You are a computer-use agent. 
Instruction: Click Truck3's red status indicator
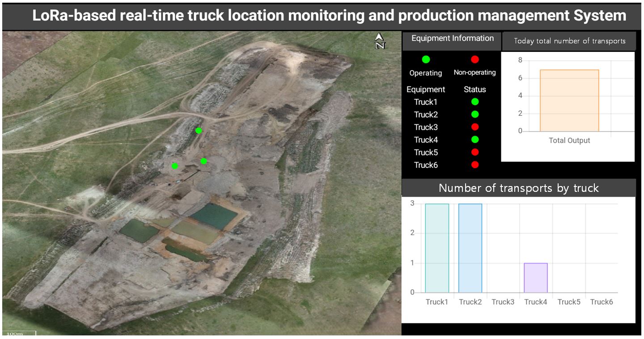[x=475, y=127]
